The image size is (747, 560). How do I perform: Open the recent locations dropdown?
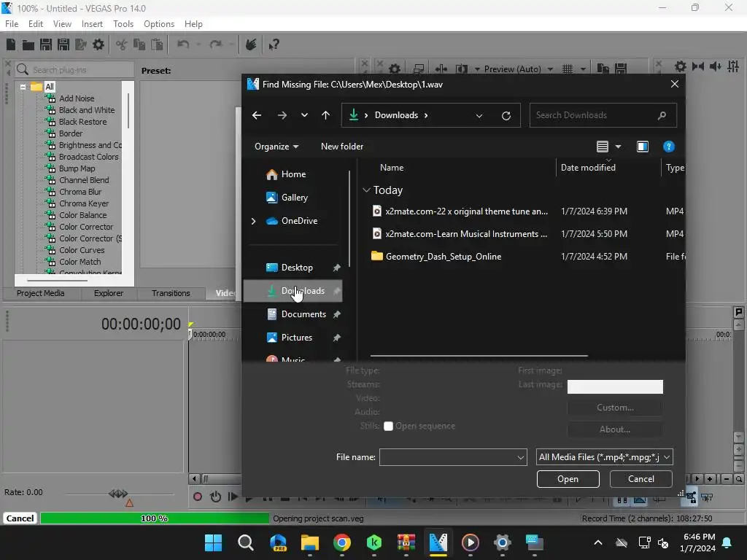[304, 115]
